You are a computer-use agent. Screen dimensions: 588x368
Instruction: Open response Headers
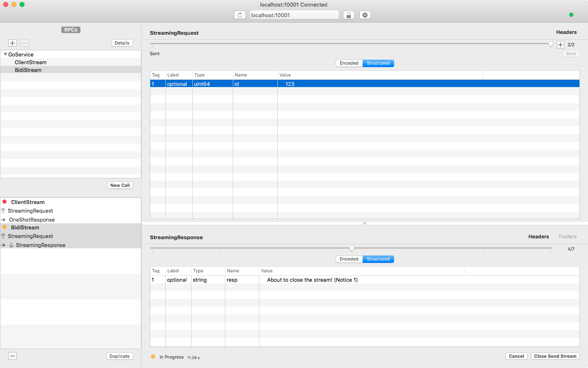[x=539, y=237]
